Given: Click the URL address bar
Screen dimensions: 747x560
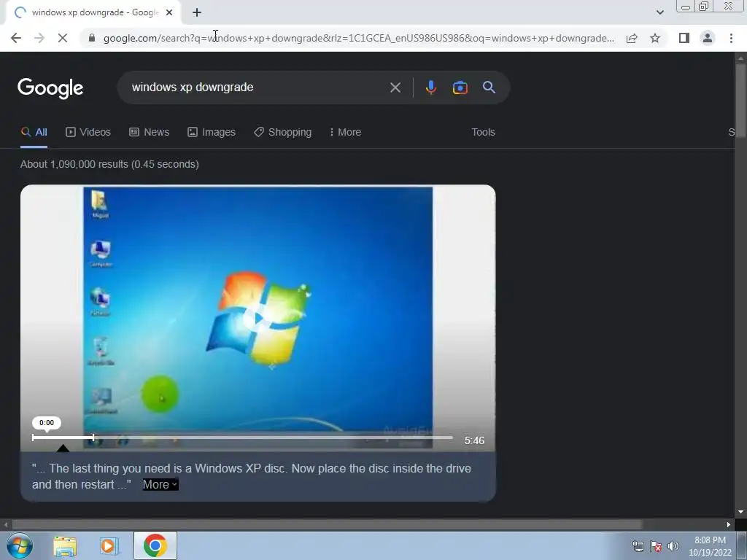Looking at the screenshot, I should click(359, 38).
